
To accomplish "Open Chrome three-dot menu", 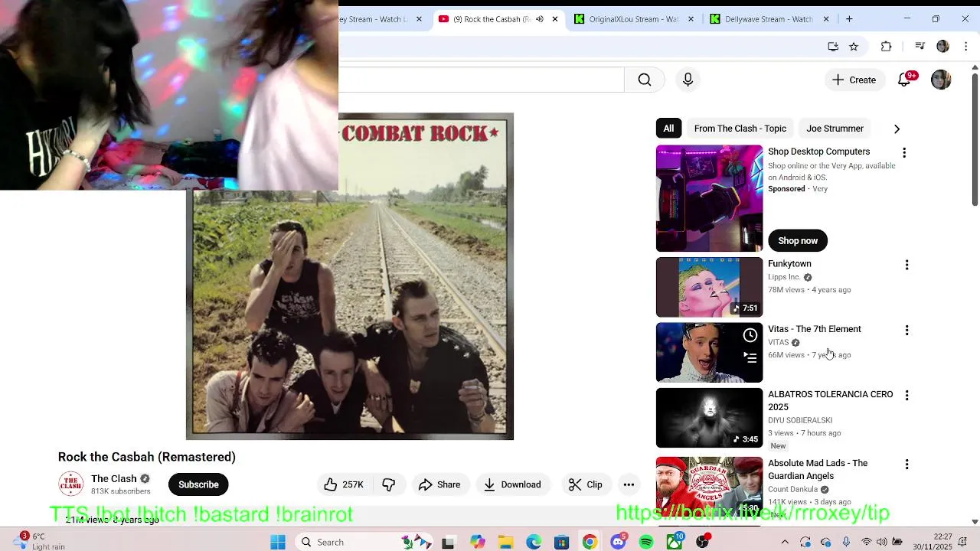I will [965, 47].
